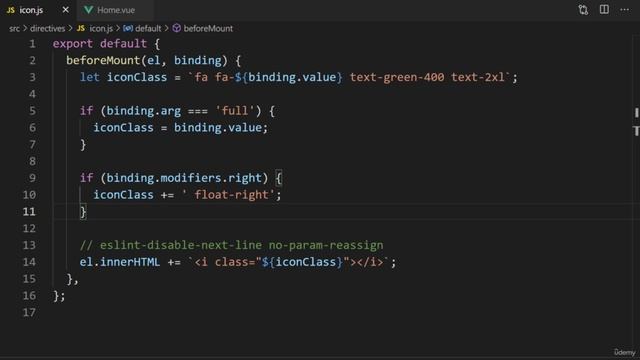Click line number 11 in the gutter
The width and height of the screenshot is (640, 360).
point(29,211)
